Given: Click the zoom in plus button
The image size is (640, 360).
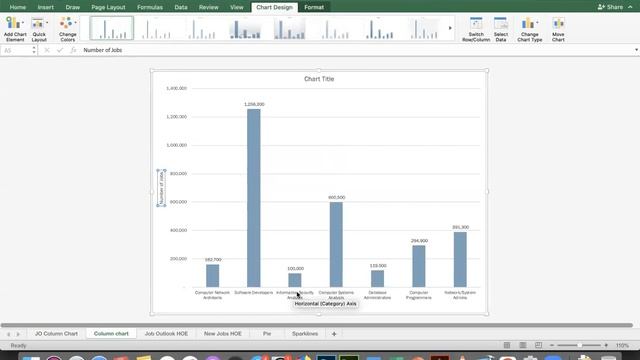Looking at the screenshot, I should pos(606,345).
